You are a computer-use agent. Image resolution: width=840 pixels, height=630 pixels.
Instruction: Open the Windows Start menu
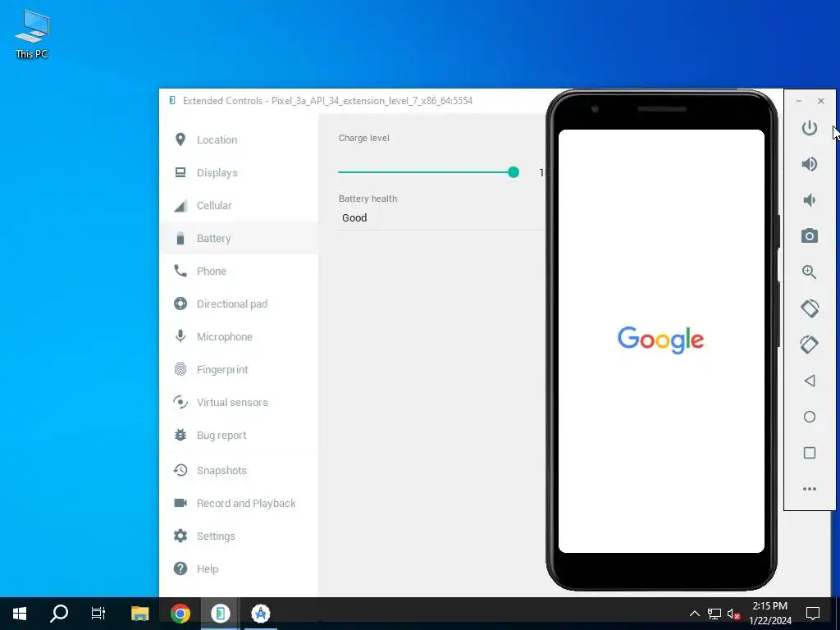20,614
